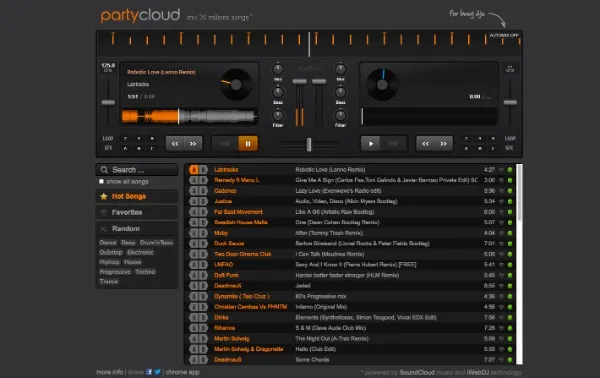
Task: Turn on Automix toggle
Action: coord(504,35)
